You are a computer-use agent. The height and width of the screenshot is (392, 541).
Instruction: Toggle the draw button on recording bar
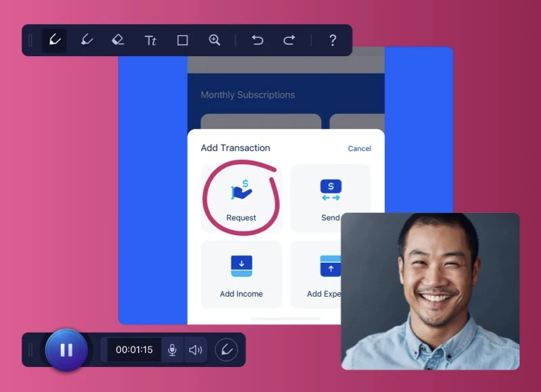click(x=227, y=349)
